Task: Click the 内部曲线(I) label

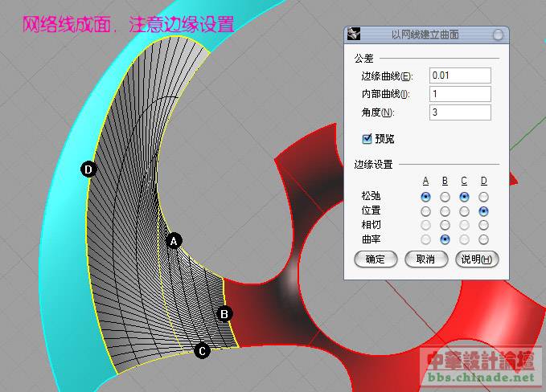Action: [x=386, y=94]
